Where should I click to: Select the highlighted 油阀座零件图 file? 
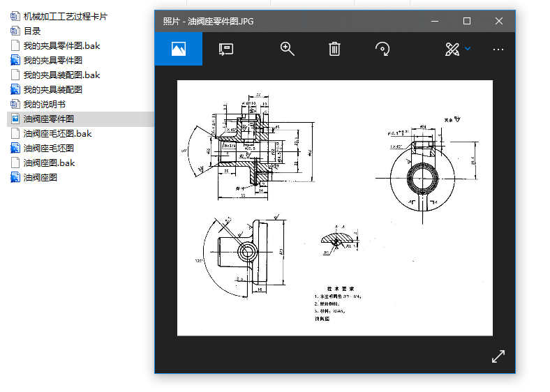click(49, 119)
